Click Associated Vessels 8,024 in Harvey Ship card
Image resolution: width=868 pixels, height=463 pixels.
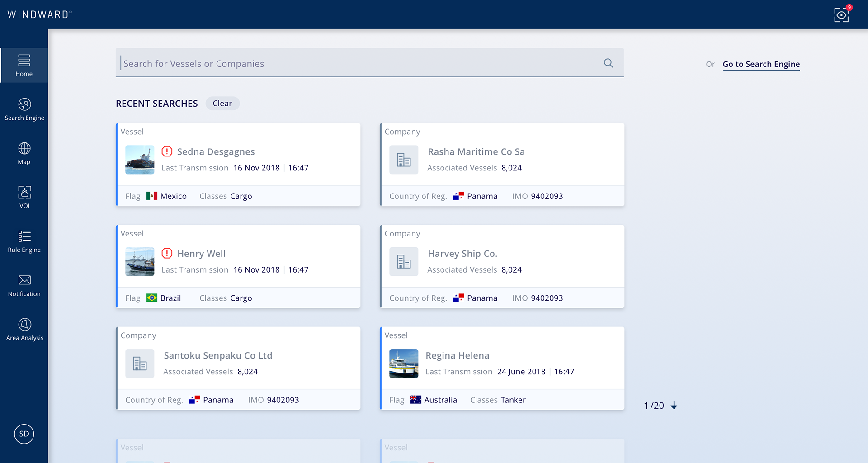475,270
